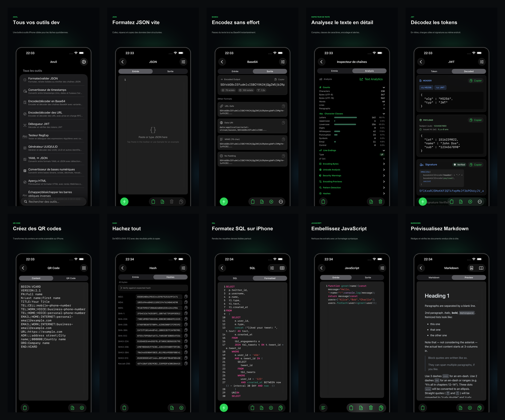Screen dimensions: 505x420
Task: Open Débogueur JWT in Anvil tools list
Action: pyautogui.click(x=54, y=125)
